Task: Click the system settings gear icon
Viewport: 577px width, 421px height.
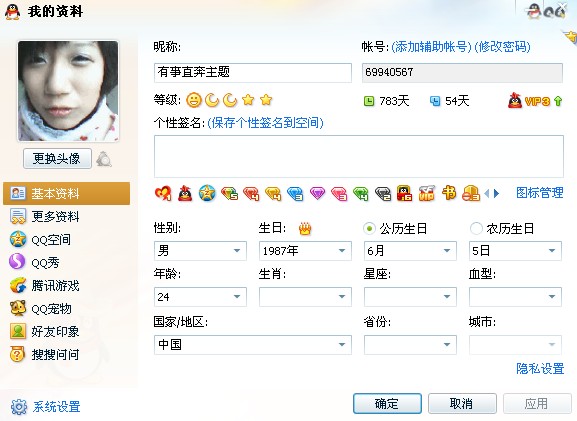Action: pos(19,407)
